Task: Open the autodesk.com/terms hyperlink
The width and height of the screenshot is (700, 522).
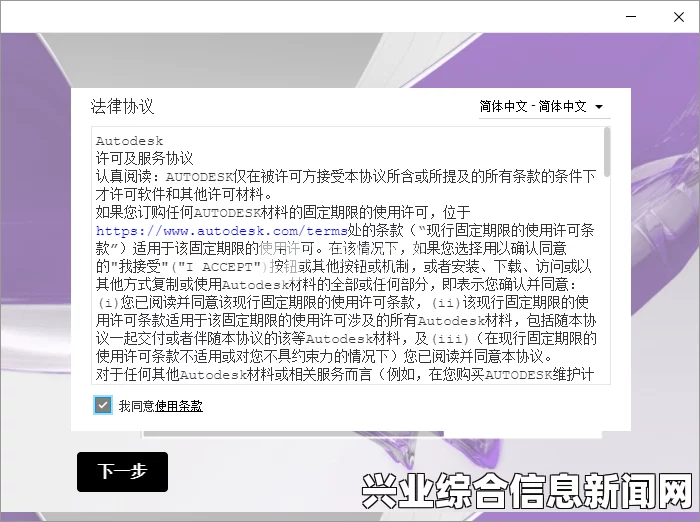Action: click(x=221, y=231)
